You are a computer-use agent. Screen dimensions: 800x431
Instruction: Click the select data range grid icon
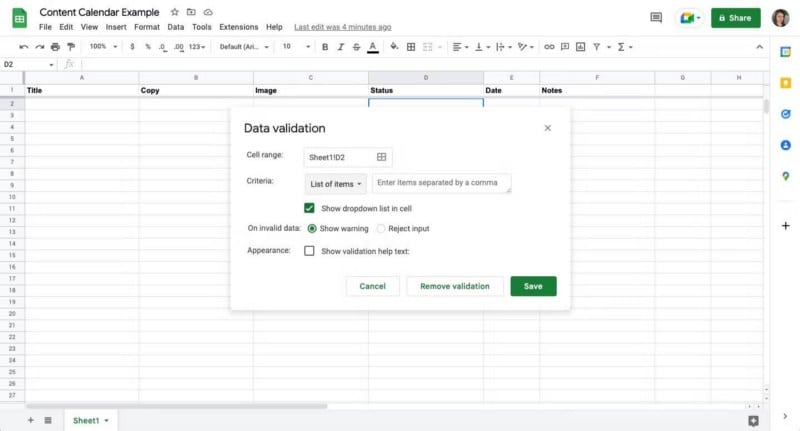click(381, 157)
